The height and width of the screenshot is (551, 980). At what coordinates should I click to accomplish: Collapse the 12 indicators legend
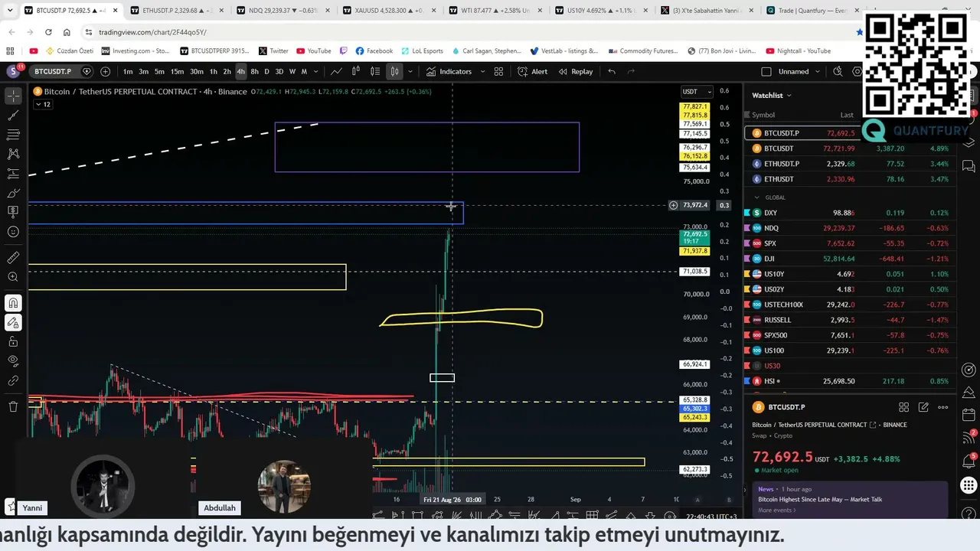[42, 104]
